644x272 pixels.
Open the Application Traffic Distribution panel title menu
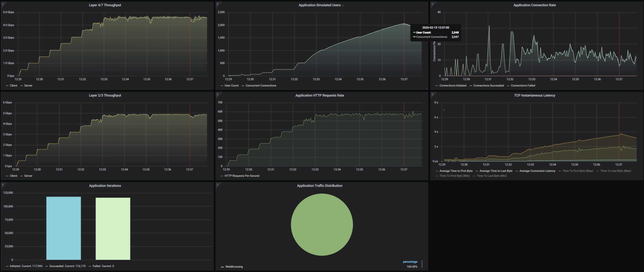point(319,186)
